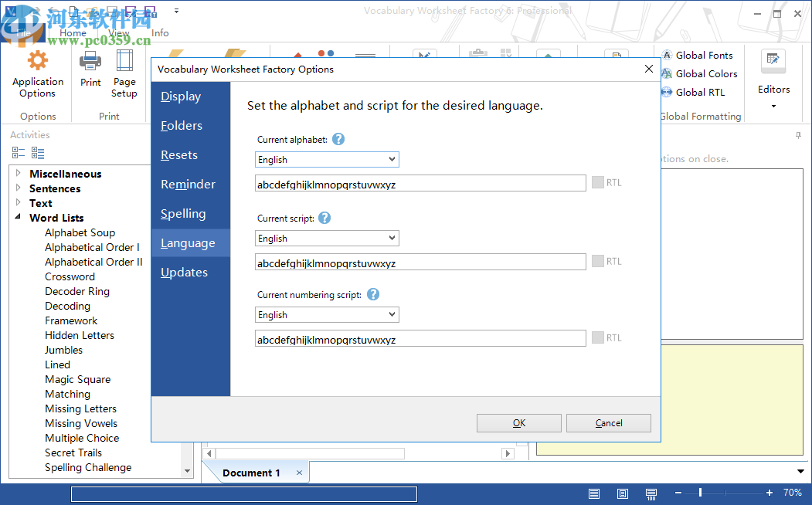Screen dimensions: 812x505
Task: Switch to Resets options page
Action: [x=191, y=154]
